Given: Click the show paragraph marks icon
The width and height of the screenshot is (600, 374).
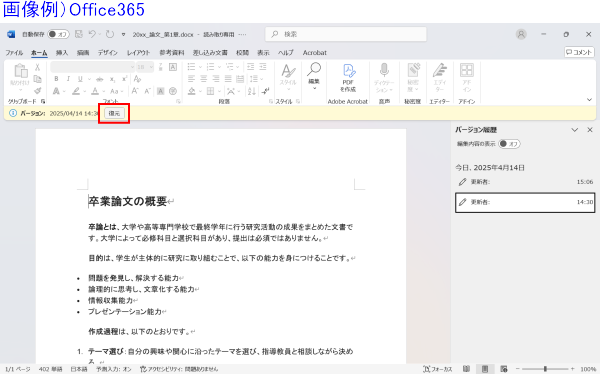Looking at the screenshot, I should coord(265,91).
